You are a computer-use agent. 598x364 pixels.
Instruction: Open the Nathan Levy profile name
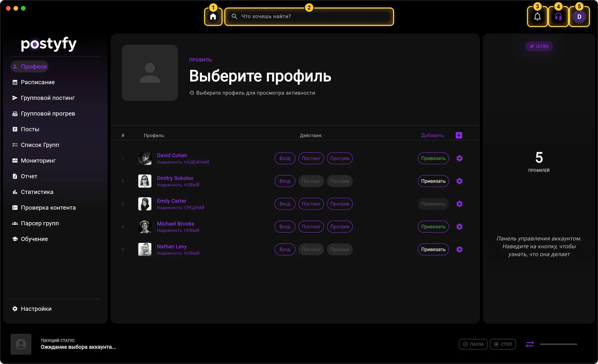(x=172, y=246)
